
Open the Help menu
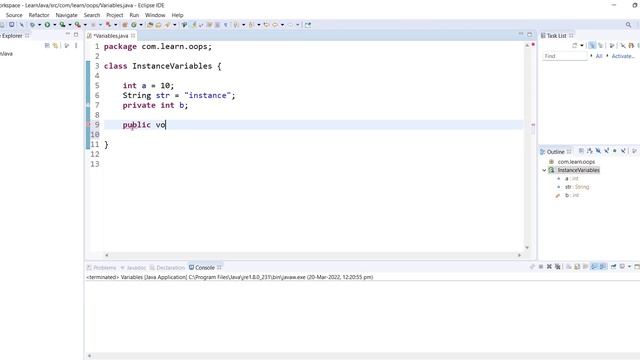pos(177,15)
